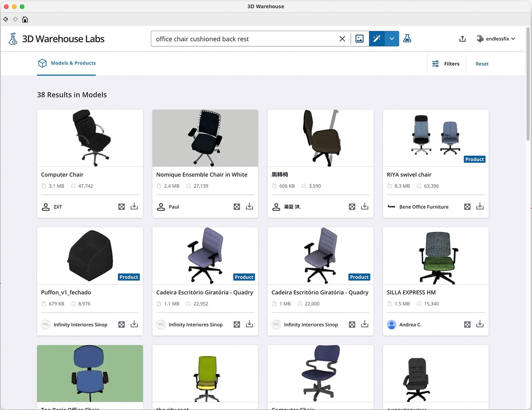Activate the AI magic wand search tool
This screenshot has height=410, width=532.
pyautogui.click(x=377, y=38)
